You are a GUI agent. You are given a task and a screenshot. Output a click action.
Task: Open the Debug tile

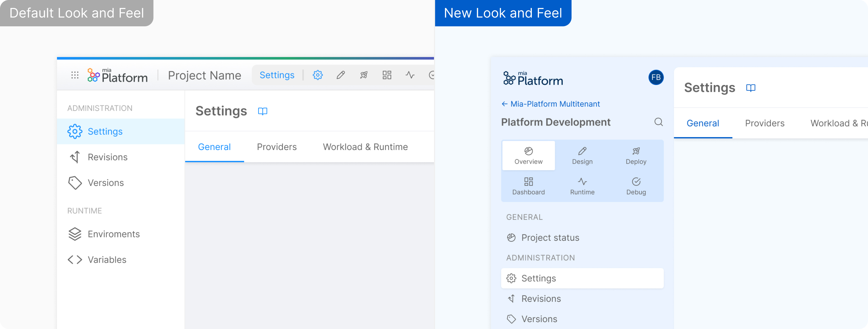(x=636, y=186)
